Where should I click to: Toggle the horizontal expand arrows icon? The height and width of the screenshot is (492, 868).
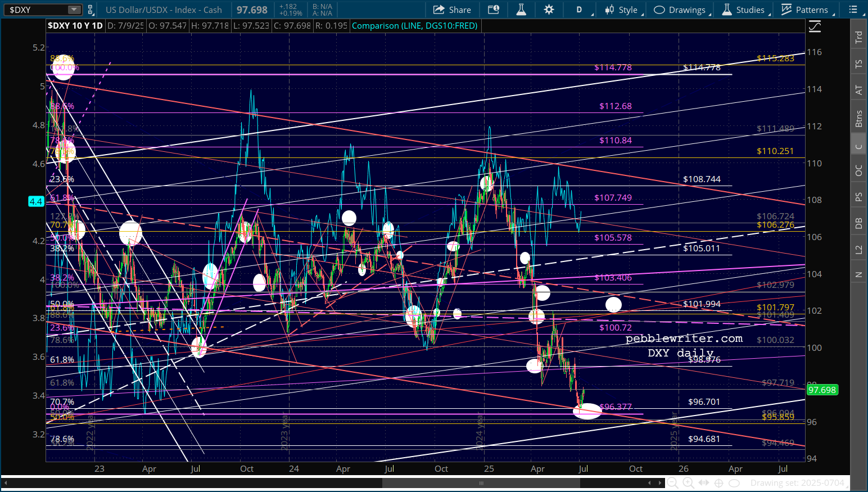click(x=703, y=482)
